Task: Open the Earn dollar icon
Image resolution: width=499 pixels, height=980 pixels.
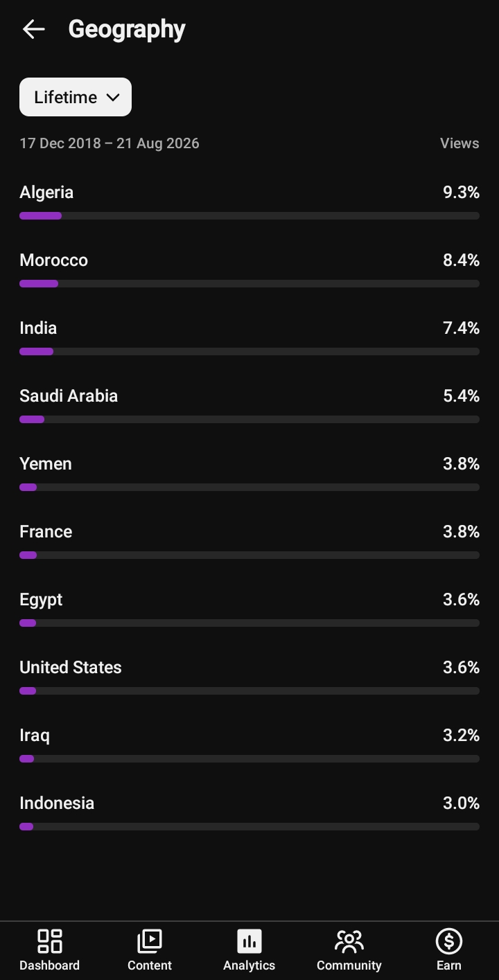Action: click(449, 941)
